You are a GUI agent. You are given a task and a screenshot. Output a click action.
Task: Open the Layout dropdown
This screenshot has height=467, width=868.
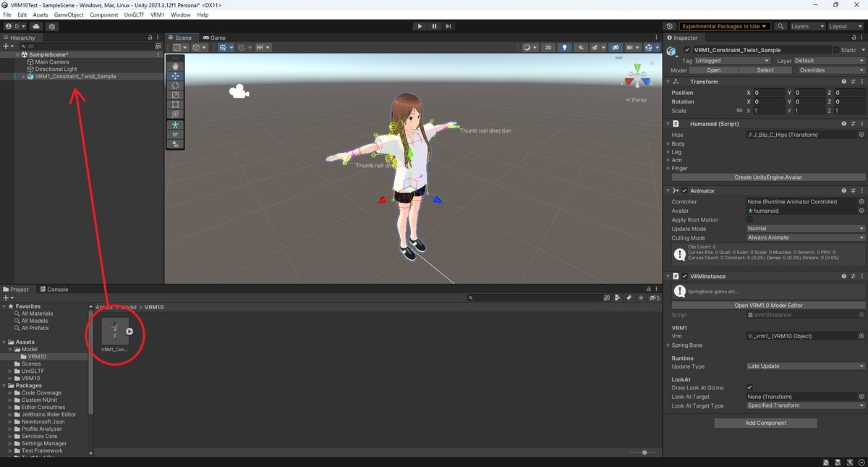tap(845, 26)
